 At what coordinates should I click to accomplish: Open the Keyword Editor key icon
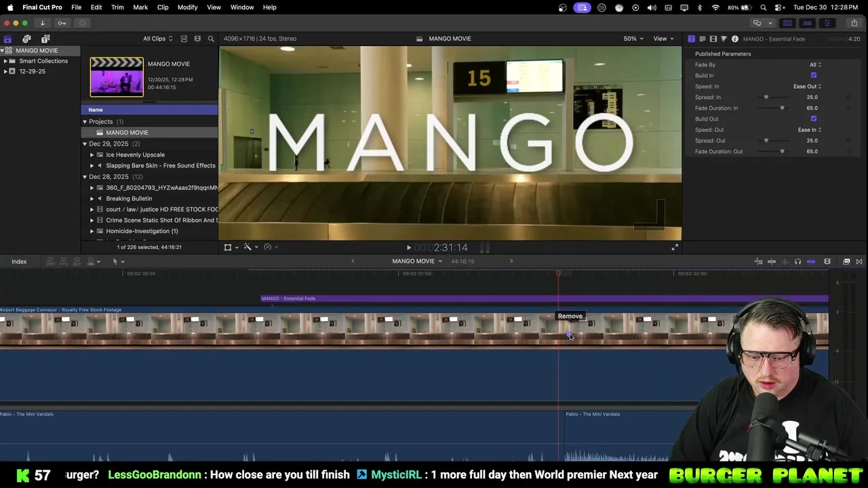62,23
